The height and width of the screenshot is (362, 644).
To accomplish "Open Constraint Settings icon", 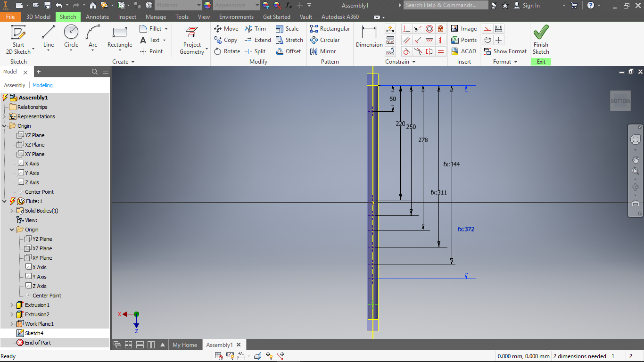I will 390,51.
